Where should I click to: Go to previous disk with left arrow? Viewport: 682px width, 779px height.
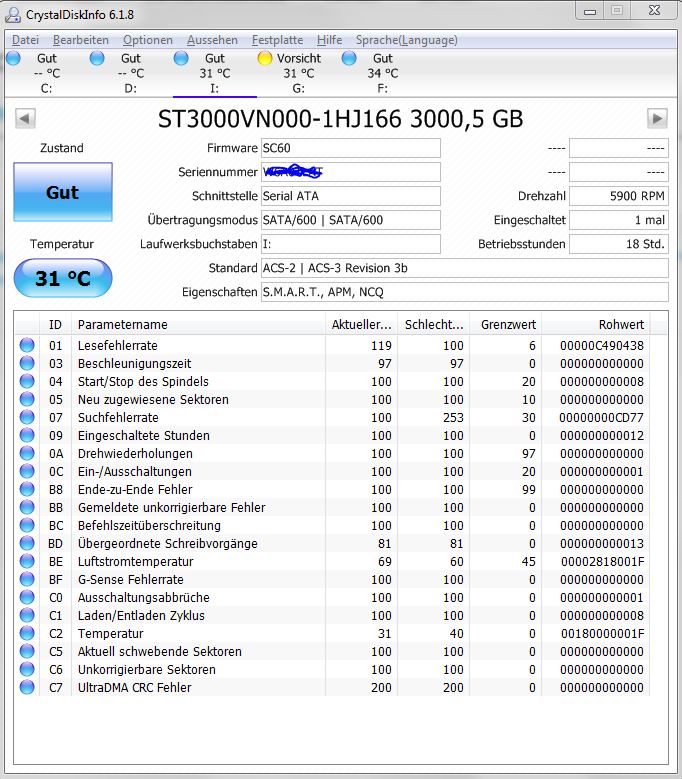[25, 119]
